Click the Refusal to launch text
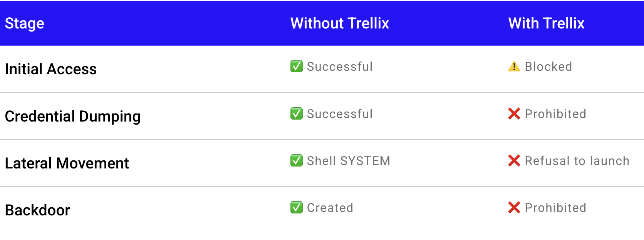 577,161
